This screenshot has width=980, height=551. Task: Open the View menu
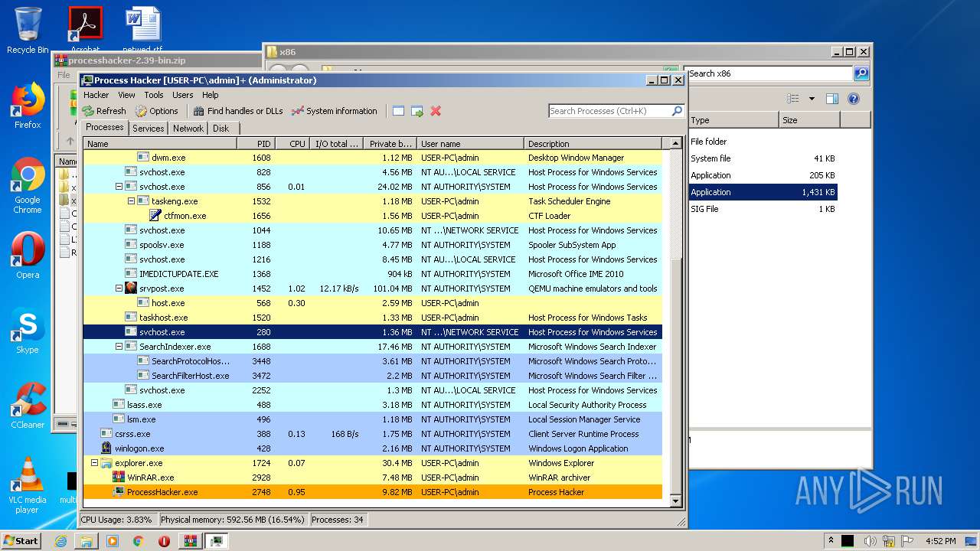point(126,95)
